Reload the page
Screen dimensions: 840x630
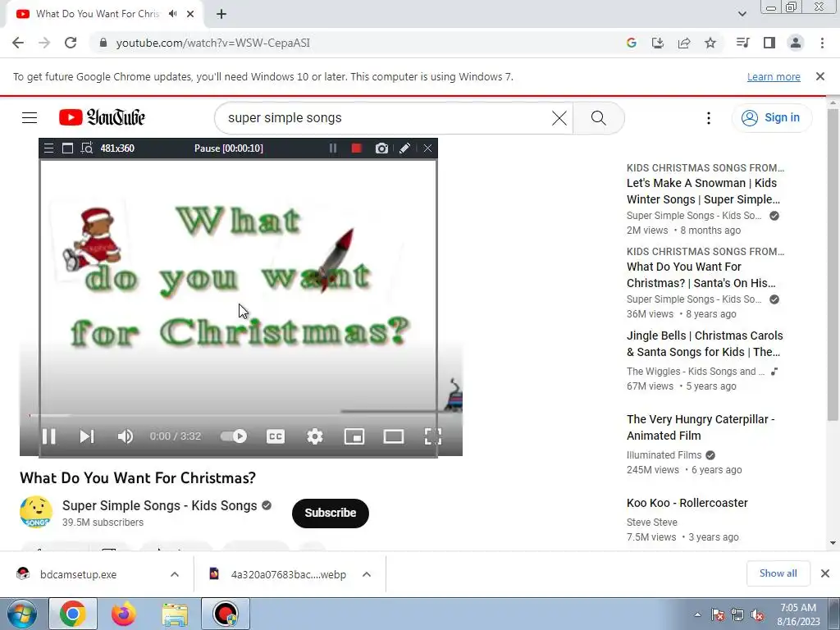[x=71, y=43]
